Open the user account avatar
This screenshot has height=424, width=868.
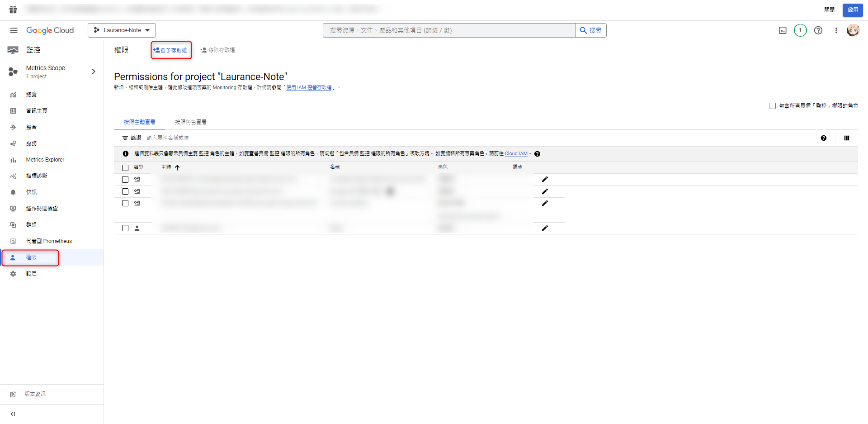(853, 30)
